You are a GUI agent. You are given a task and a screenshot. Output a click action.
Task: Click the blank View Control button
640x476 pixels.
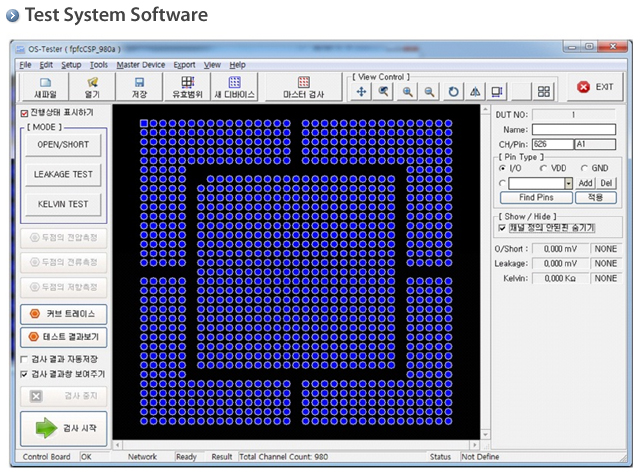tap(521, 91)
